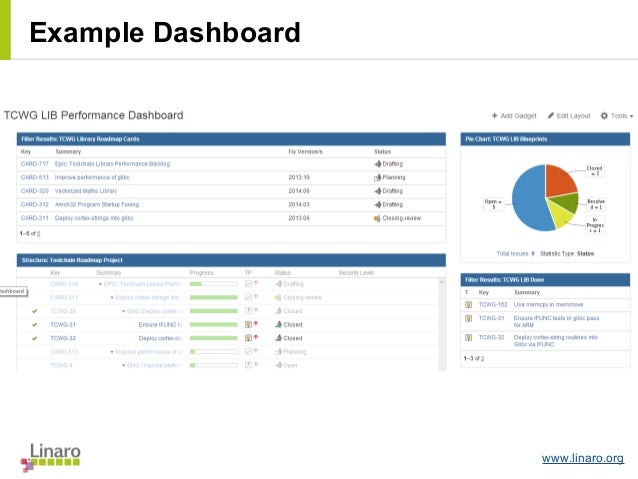
Task: Open TCWG-31 key in Structure gadget
Action: (63, 325)
